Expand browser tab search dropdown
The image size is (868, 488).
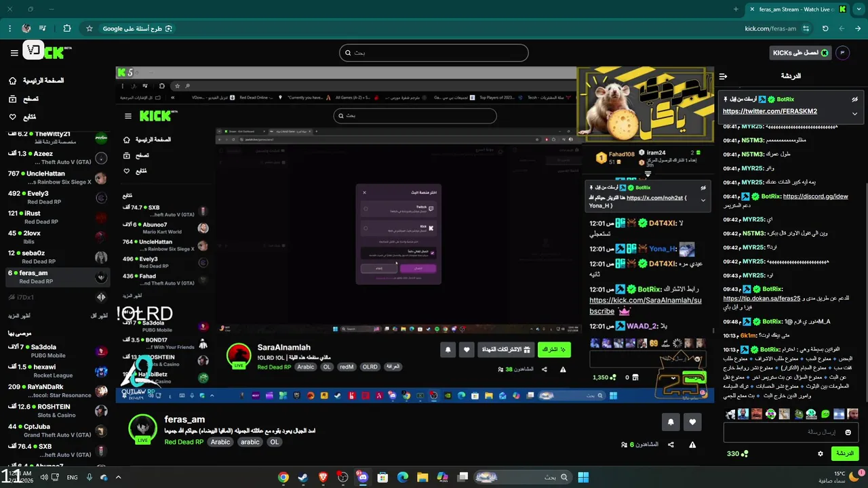point(858,9)
